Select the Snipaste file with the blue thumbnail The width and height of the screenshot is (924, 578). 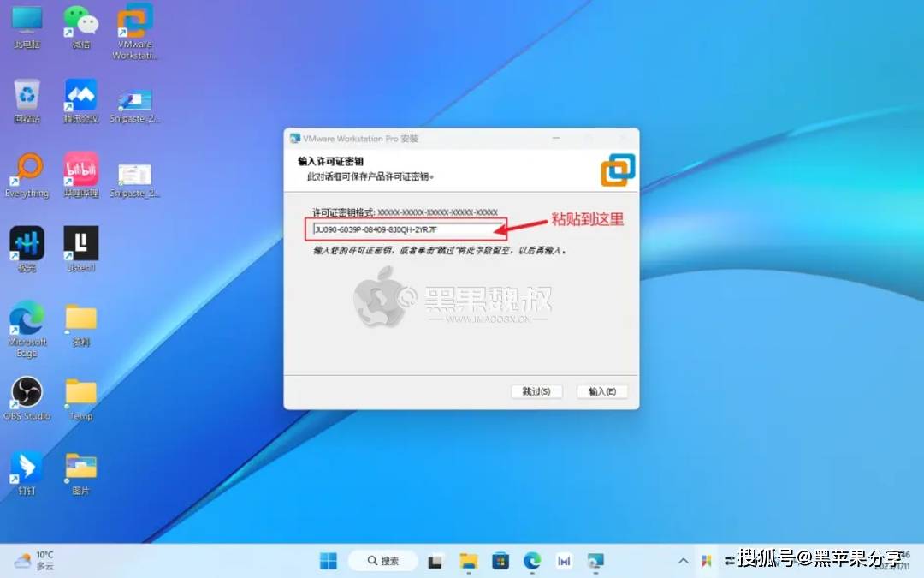coord(135,105)
